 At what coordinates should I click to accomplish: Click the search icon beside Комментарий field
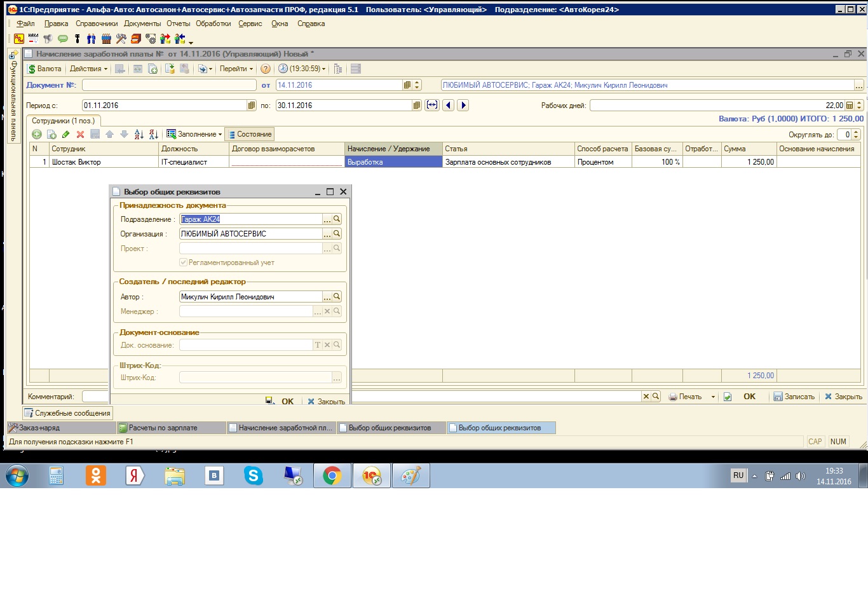656,396
